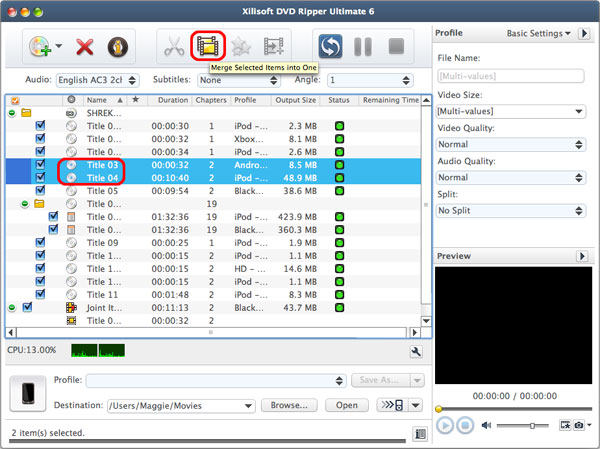Select the scissors Clip tool
The image size is (600, 449).
click(x=174, y=47)
